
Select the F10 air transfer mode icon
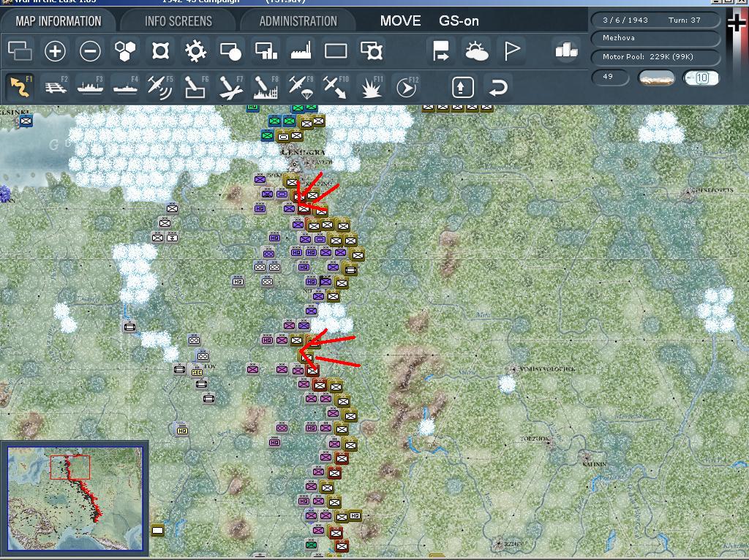tap(336, 88)
